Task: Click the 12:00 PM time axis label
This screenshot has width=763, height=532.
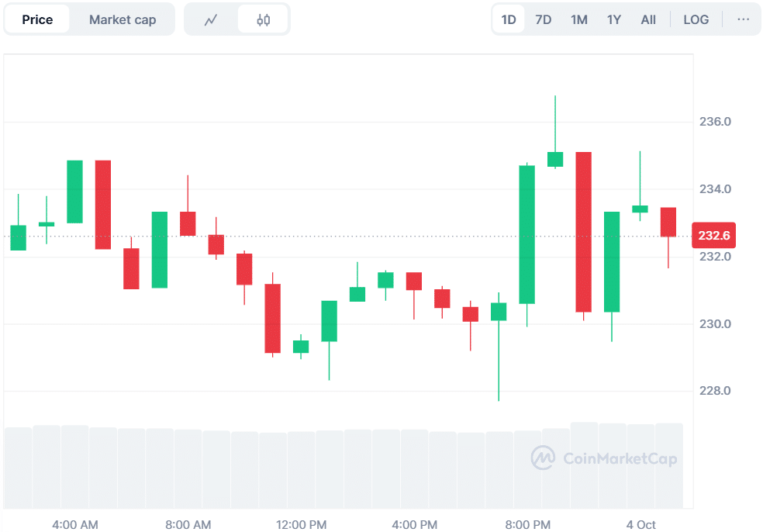Action: tap(301, 525)
